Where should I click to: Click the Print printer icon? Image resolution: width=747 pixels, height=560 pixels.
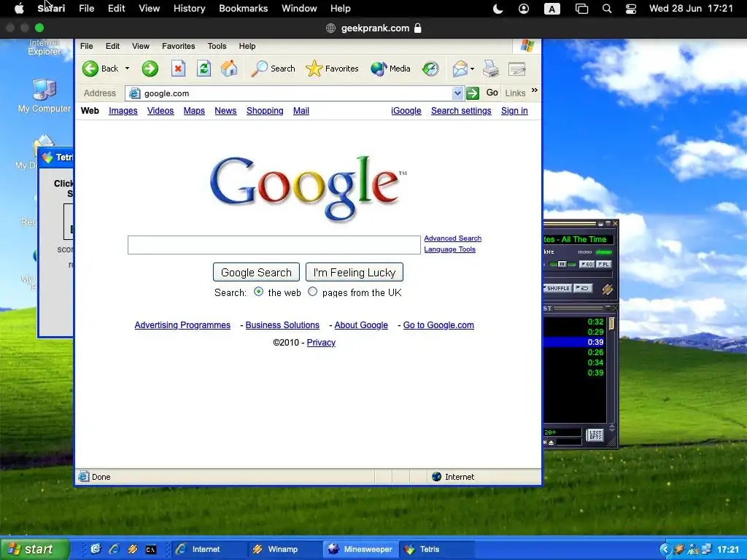[491, 69]
